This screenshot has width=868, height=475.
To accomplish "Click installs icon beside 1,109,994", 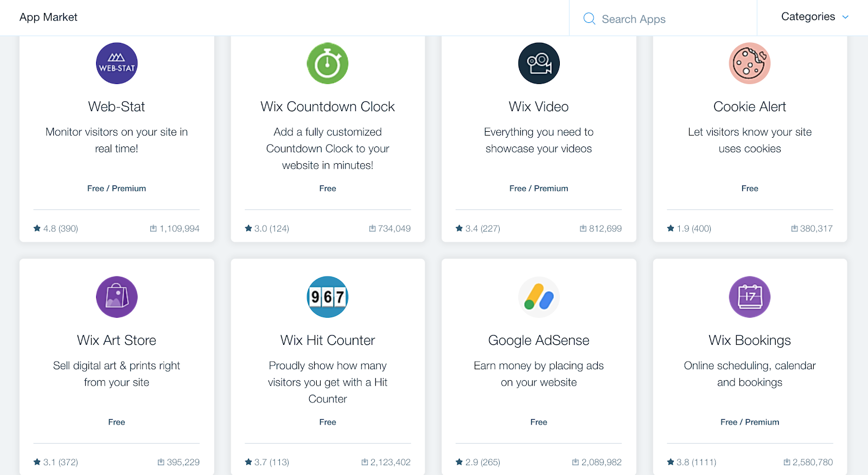I will [x=154, y=228].
